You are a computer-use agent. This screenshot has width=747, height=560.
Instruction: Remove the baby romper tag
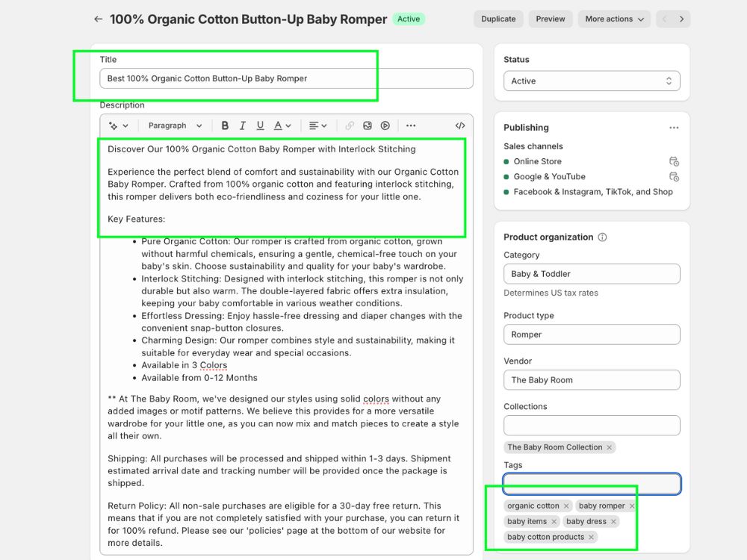point(632,506)
